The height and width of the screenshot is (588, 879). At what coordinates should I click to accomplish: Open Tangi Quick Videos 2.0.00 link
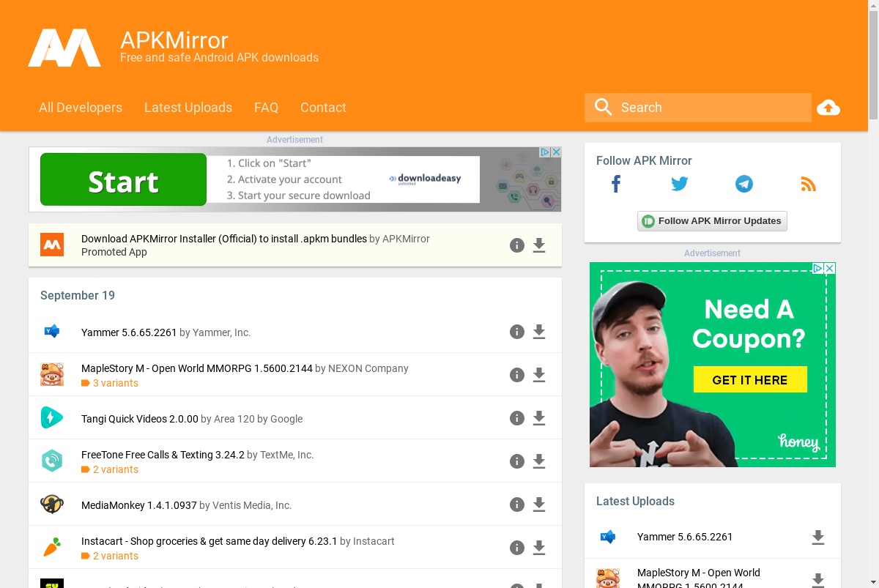[x=140, y=419]
